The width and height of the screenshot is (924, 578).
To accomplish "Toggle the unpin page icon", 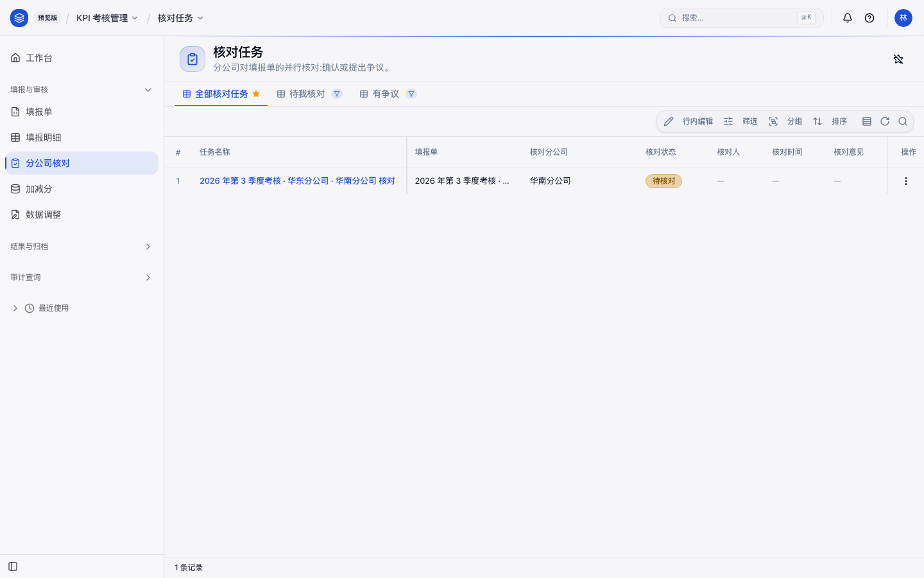I will point(898,59).
